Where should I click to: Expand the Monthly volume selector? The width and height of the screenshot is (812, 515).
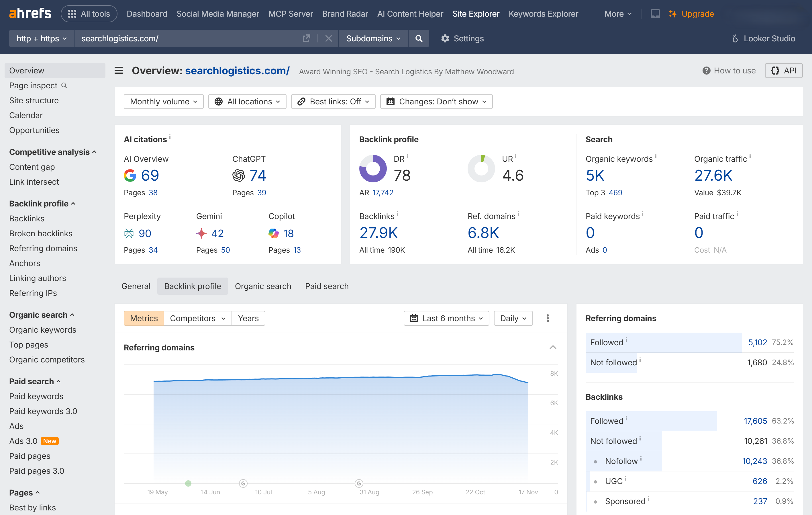163,101
